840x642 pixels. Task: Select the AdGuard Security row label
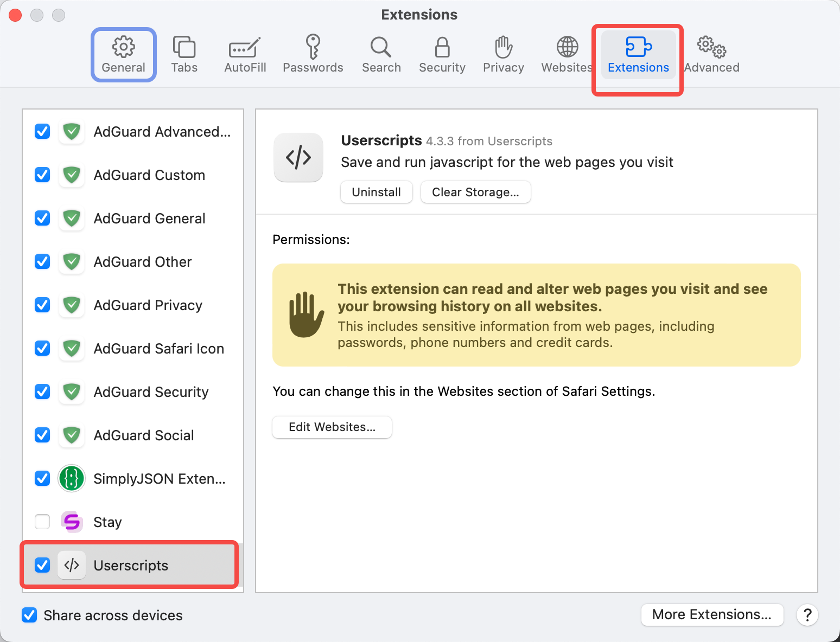tap(151, 392)
